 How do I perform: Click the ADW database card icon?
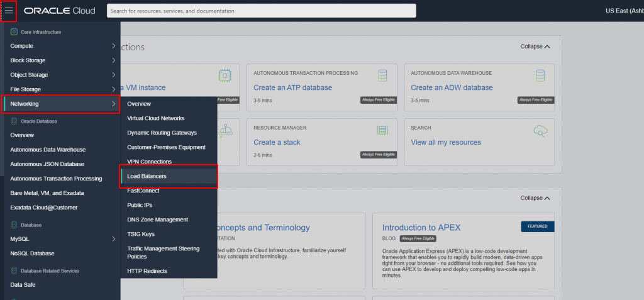tap(540, 76)
